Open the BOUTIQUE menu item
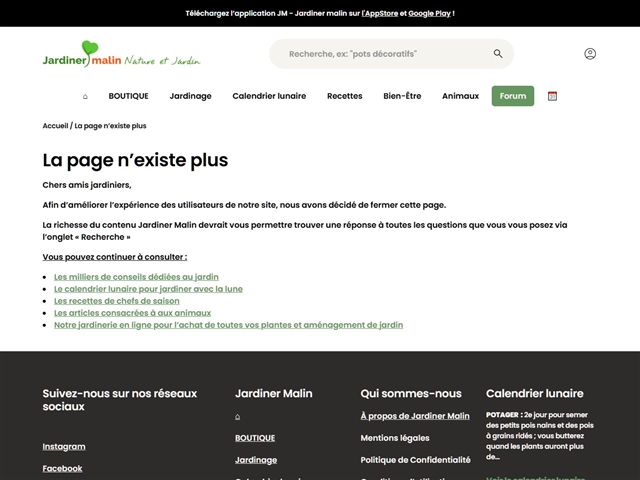Screen dimensions: 640x480 pos(129,96)
